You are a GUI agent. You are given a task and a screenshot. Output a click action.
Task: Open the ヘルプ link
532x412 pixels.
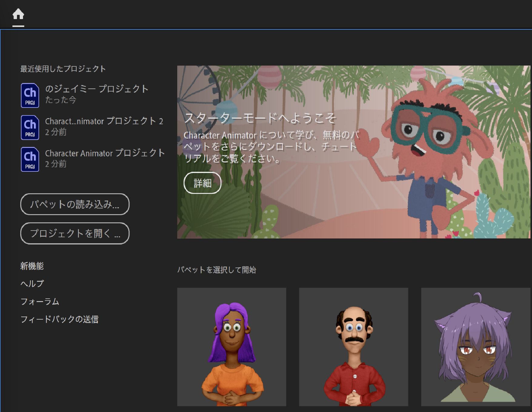coord(32,284)
